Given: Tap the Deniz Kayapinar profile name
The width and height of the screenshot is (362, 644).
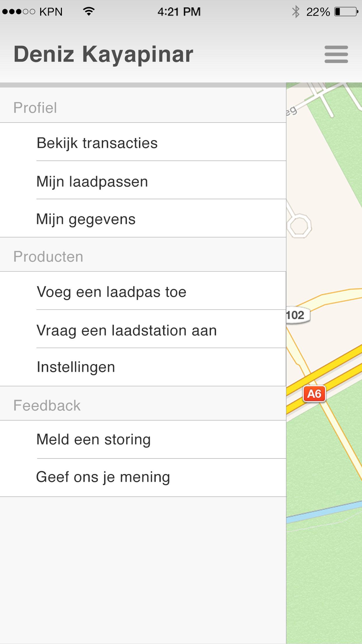Looking at the screenshot, I should (x=103, y=54).
